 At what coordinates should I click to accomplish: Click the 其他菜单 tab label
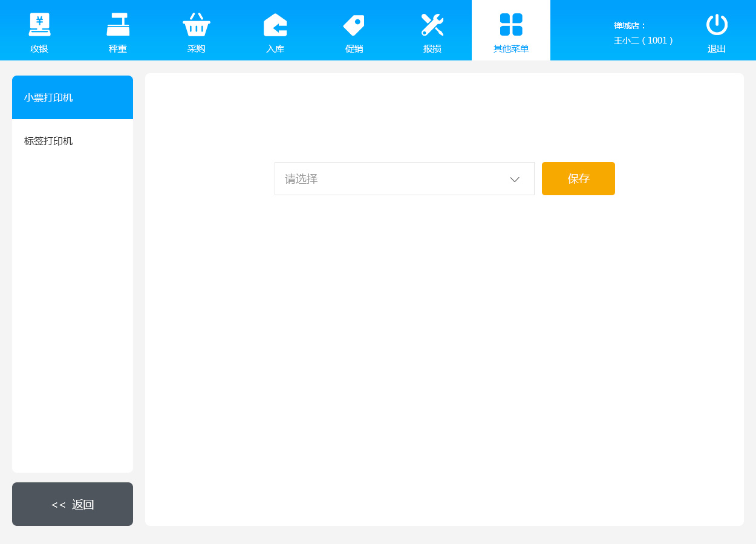(511, 49)
